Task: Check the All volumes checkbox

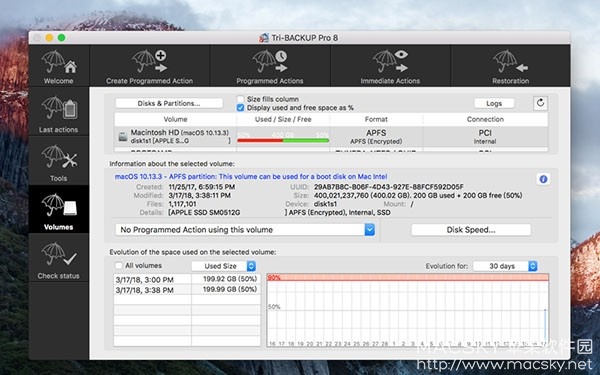Action: tap(119, 266)
